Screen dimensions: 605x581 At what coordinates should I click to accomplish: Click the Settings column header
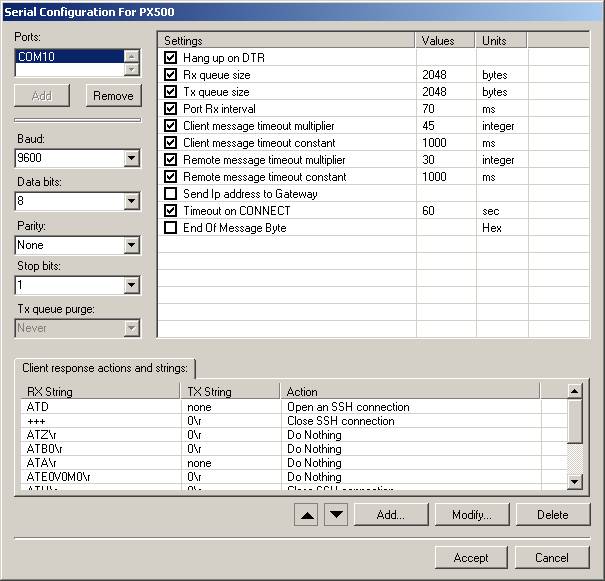click(x=286, y=41)
